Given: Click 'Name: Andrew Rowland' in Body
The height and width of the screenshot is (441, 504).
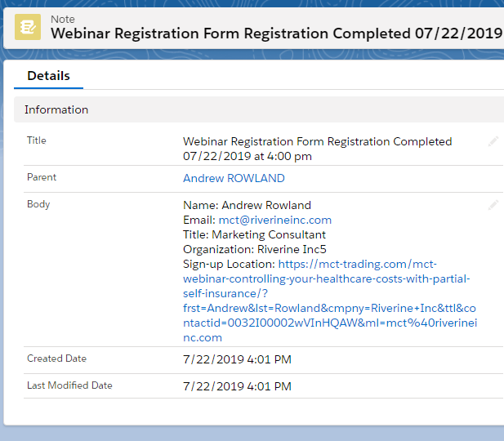Looking at the screenshot, I should click(247, 205).
